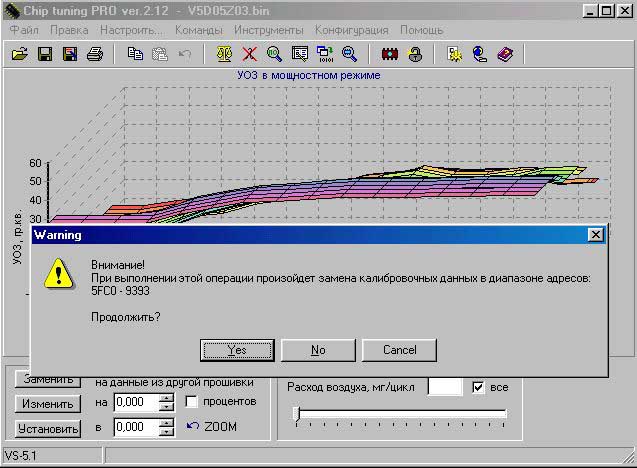Click the Расход воздуха slider handle
637x468 pixels.
click(297, 414)
